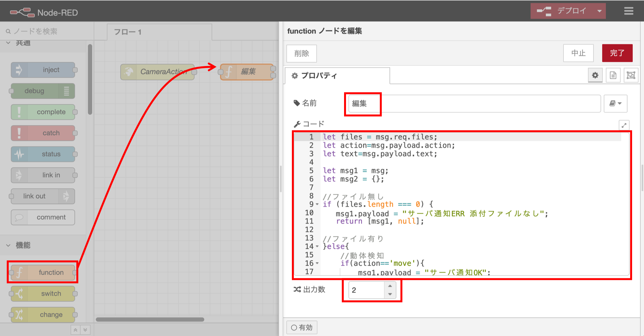The width and height of the screenshot is (644, 336).
Task: Select the 編集 function node on canvas
Action: (x=247, y=72)
